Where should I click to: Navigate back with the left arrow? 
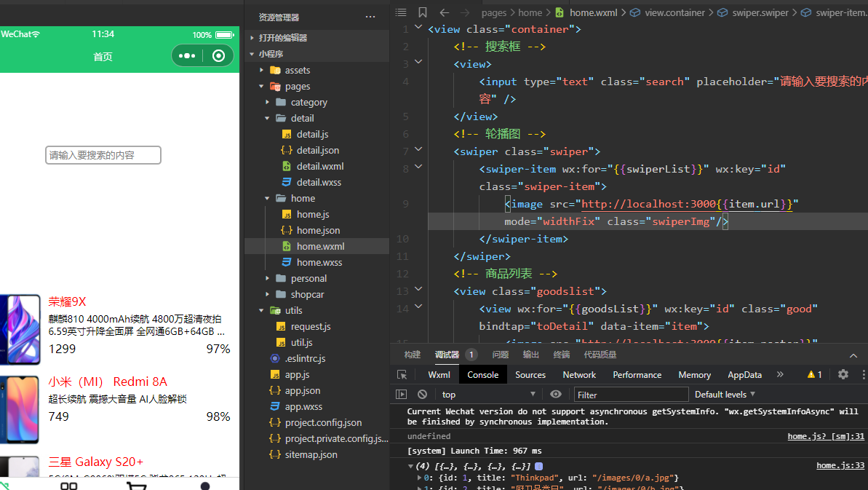click(x=444, y=12)
